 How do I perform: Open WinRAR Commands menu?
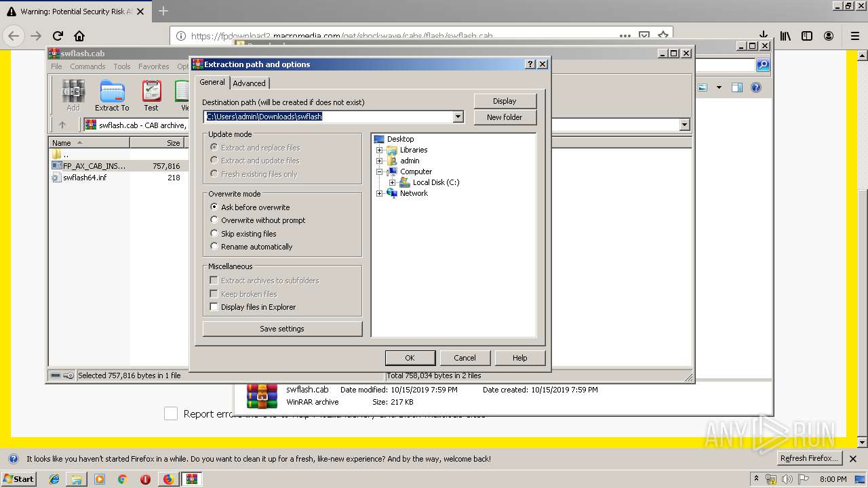point(87,66)
